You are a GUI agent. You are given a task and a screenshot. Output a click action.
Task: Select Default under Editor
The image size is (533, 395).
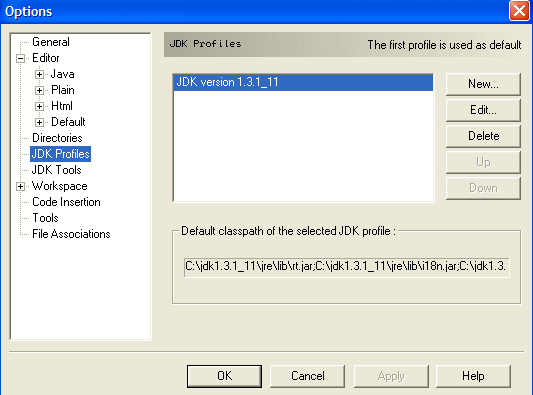pos(68,122)
